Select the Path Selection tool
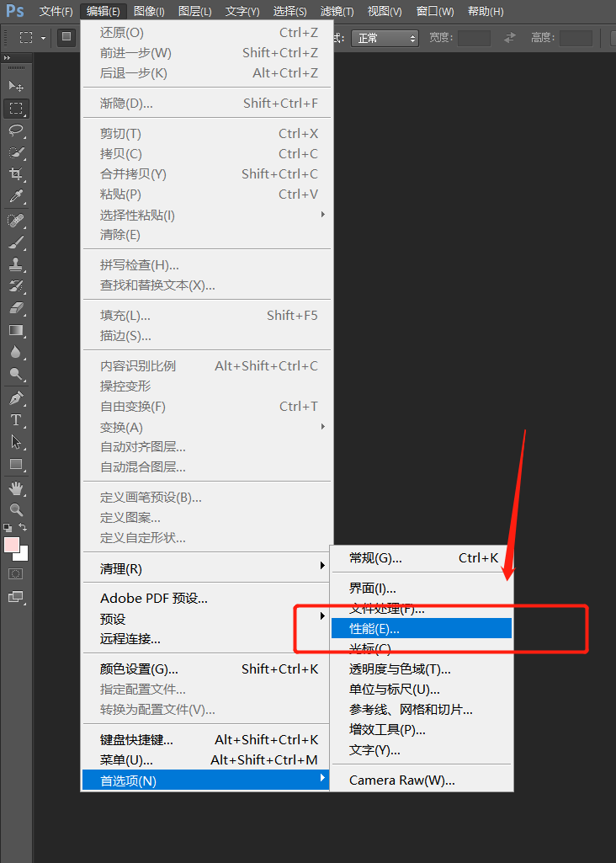This screenshot has width=616, height=863. tap(16, 442)
